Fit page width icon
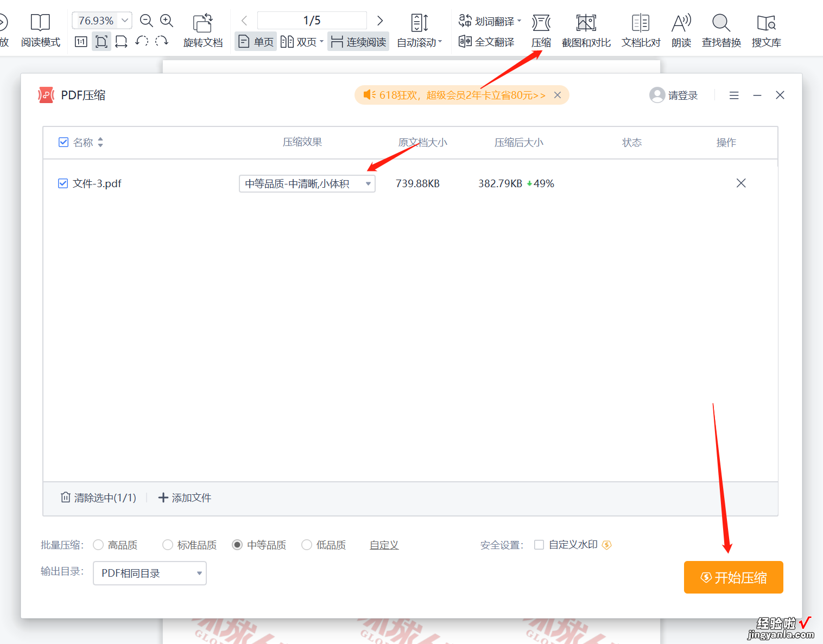This screenshot has height=644, width=823. tap(122, 41)
